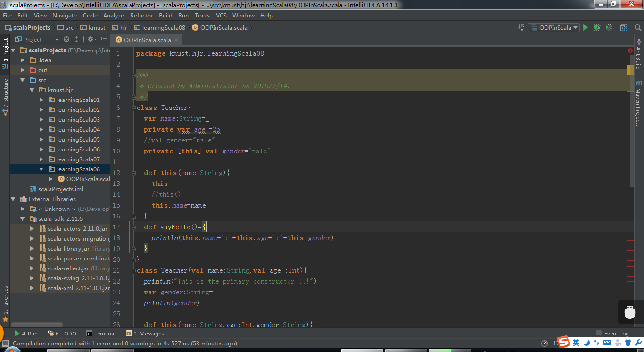Select the OOPInScala.scala editor tab
Viewport: 644px width, 352px height.
click(147, 40)
